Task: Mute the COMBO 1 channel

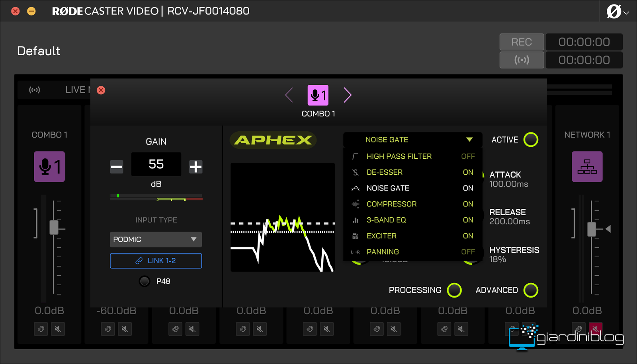Action: [58, 329]
